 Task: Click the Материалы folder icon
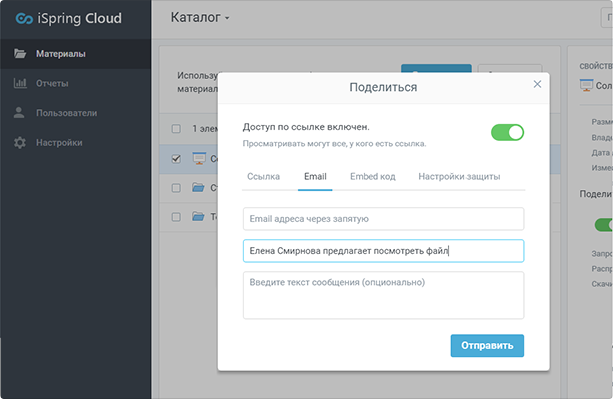pos(20,53)
